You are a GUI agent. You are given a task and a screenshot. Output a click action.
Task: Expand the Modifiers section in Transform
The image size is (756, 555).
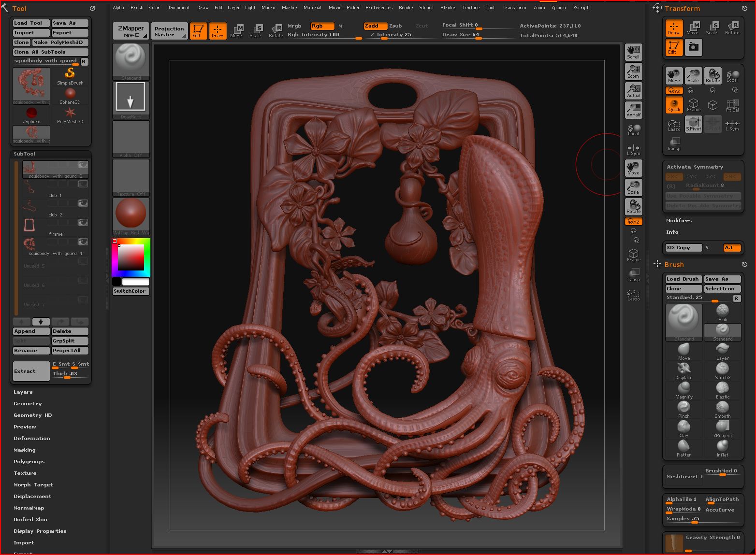[679, 221]
